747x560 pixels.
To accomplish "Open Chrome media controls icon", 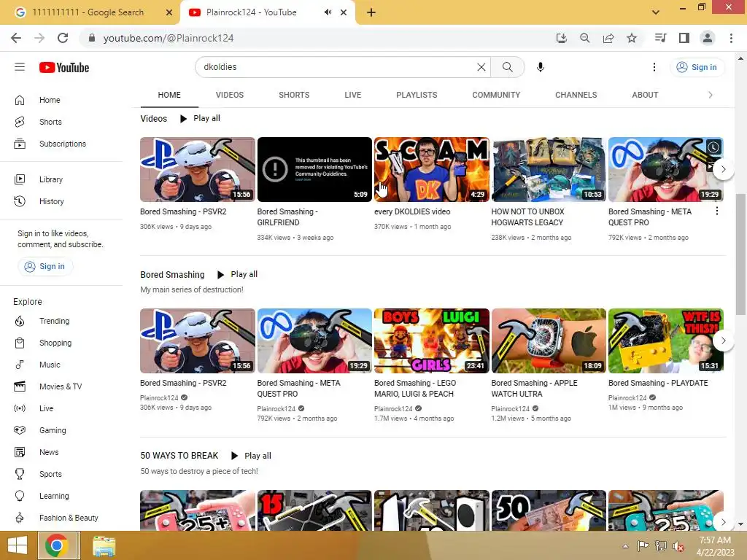I will 661,38.
